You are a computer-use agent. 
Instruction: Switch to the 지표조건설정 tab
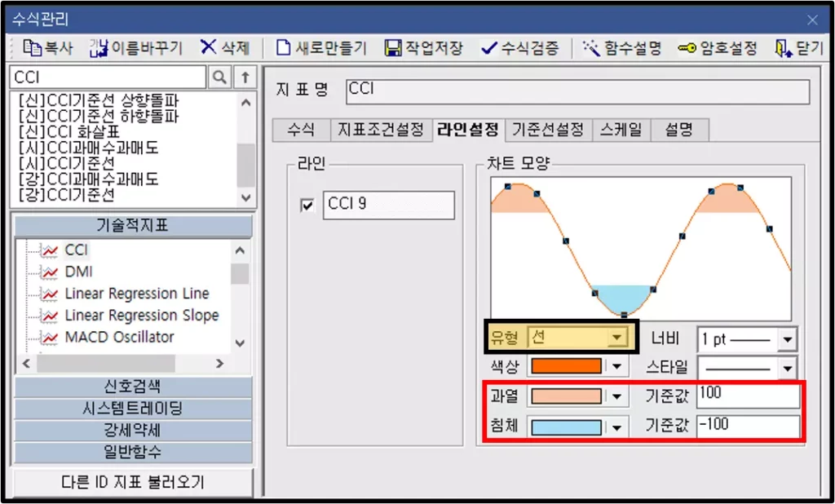pyautogui.click(x=380, y=130)
